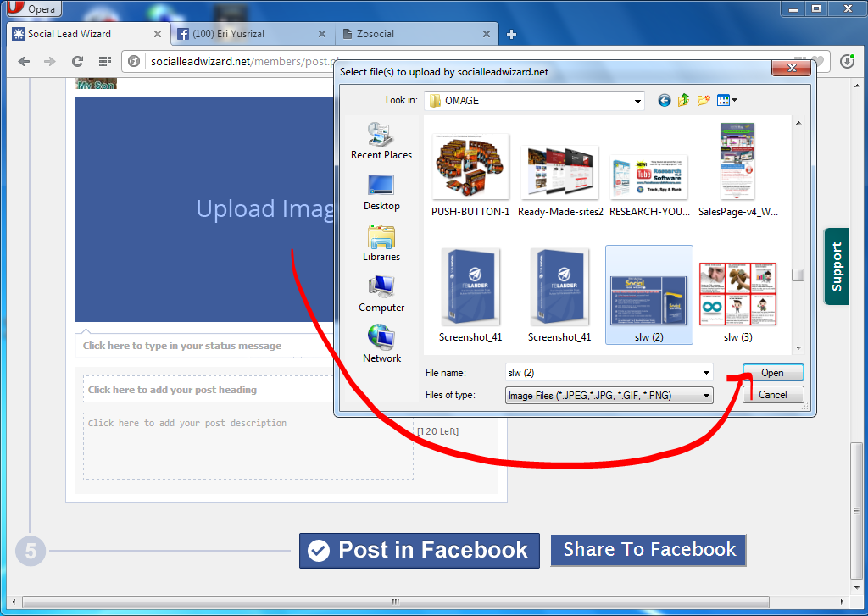868x616 pixels.
Task: Click the post heading input field
Action: click(x=209, y=390)
